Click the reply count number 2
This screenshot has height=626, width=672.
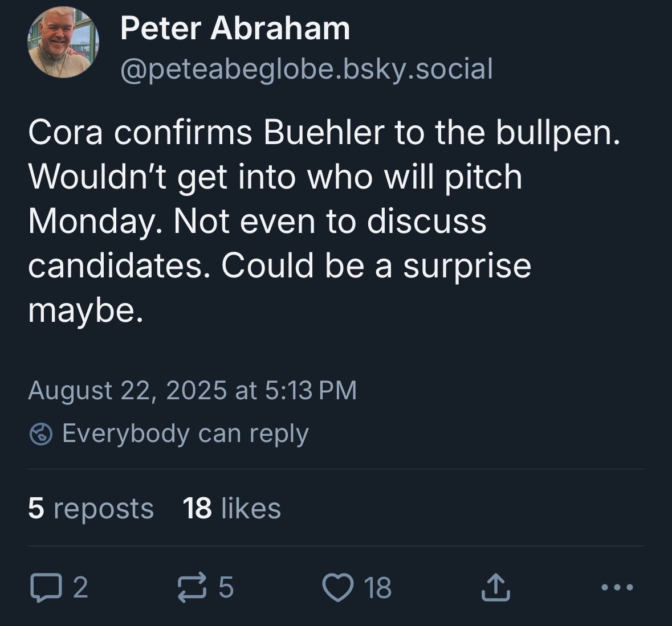tap(81, 588)
